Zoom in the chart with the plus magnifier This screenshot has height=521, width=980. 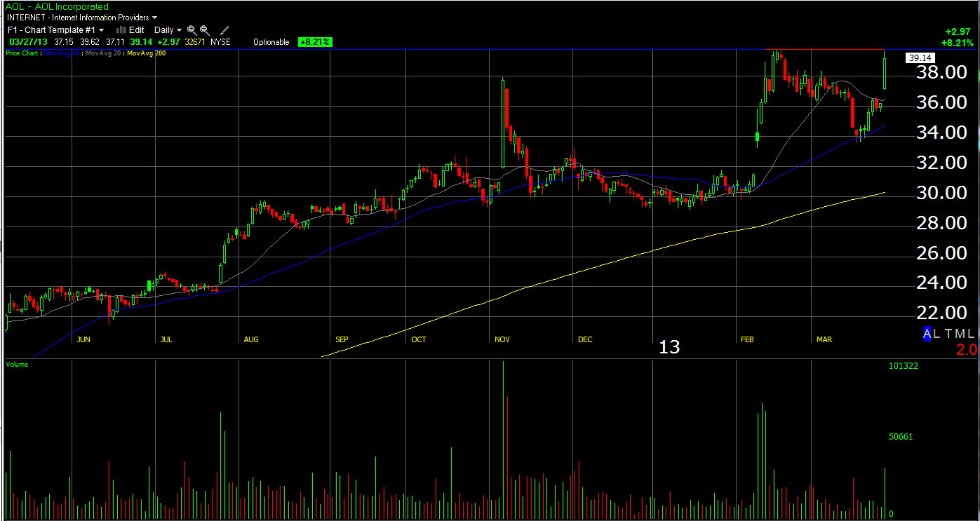click(192, 30)
